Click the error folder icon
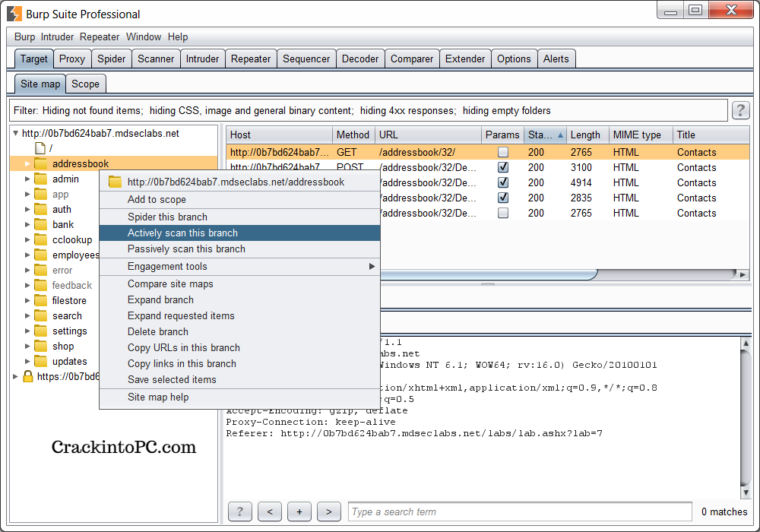This screenshot has width=760, height=532. (x=41, y=270)
